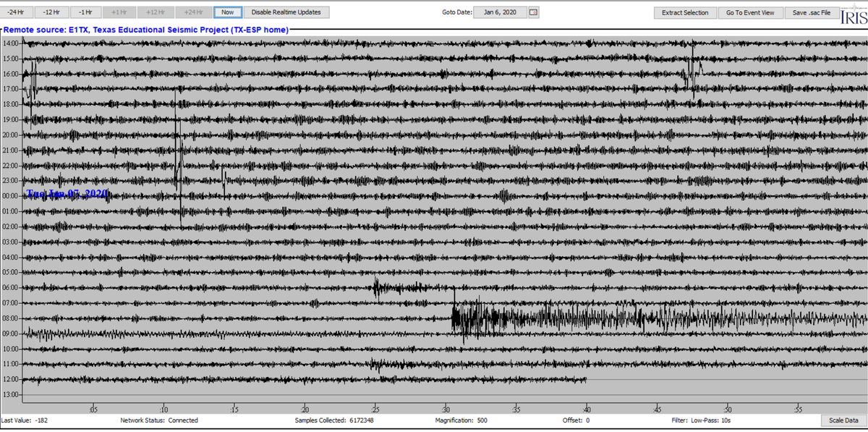Image resolution: width=868 pixels, height=432 pixels.
Task: Go back 24 hours with -24 Hr button
Action: 16,12
